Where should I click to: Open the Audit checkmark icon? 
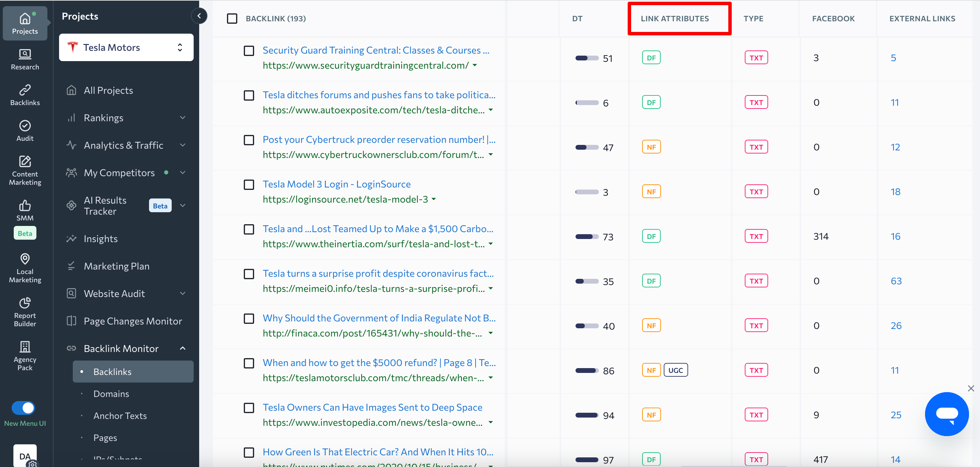[x=25, y=125]
